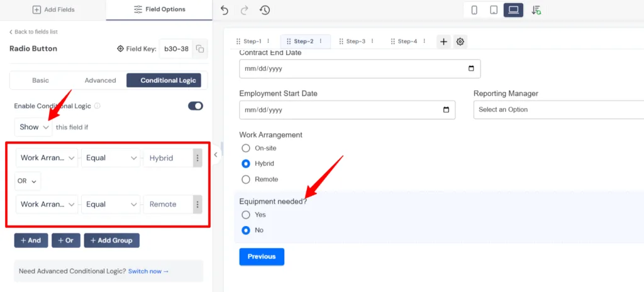Open Step-2 options three-dot menu
Image resolution: width=644 pixels, height=292 pixels.
click(x=320, y=41)
